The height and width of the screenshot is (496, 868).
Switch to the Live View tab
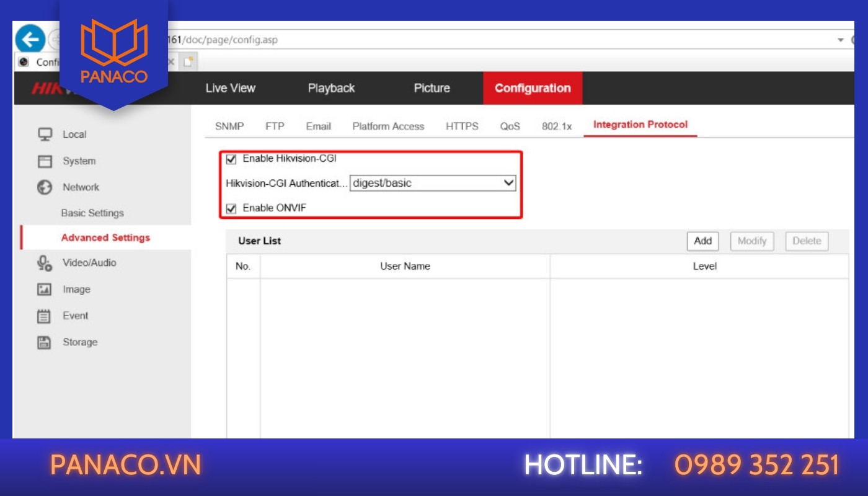230,88
